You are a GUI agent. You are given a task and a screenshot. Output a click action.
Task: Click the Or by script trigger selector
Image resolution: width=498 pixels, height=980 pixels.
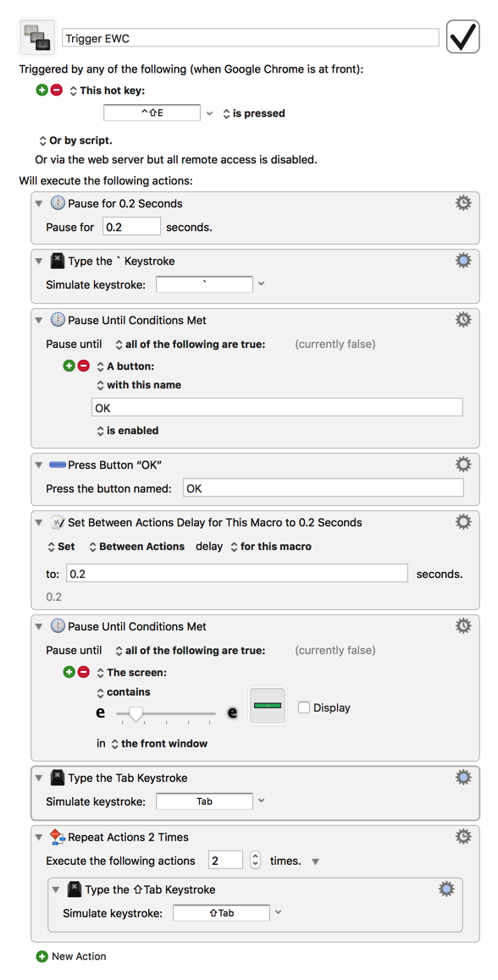[75, 140]
